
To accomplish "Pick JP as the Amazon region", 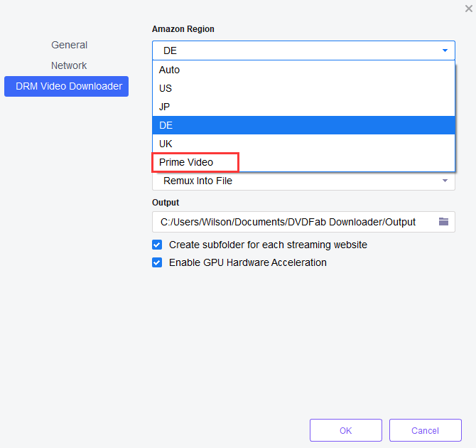I will click(x=165, y=107).
